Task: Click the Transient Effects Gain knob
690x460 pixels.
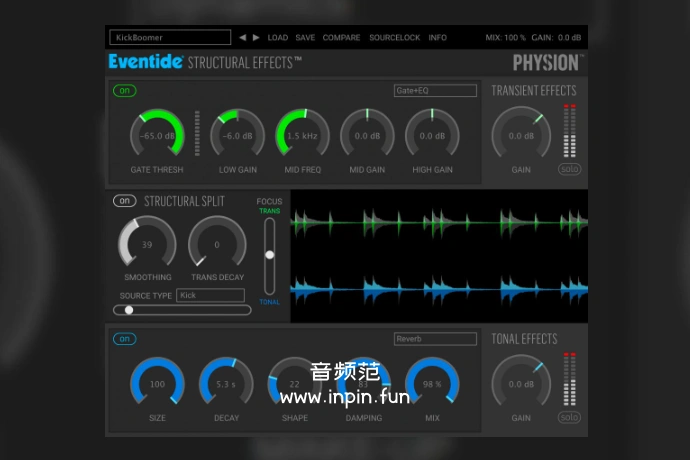Action: coord(521,135)
